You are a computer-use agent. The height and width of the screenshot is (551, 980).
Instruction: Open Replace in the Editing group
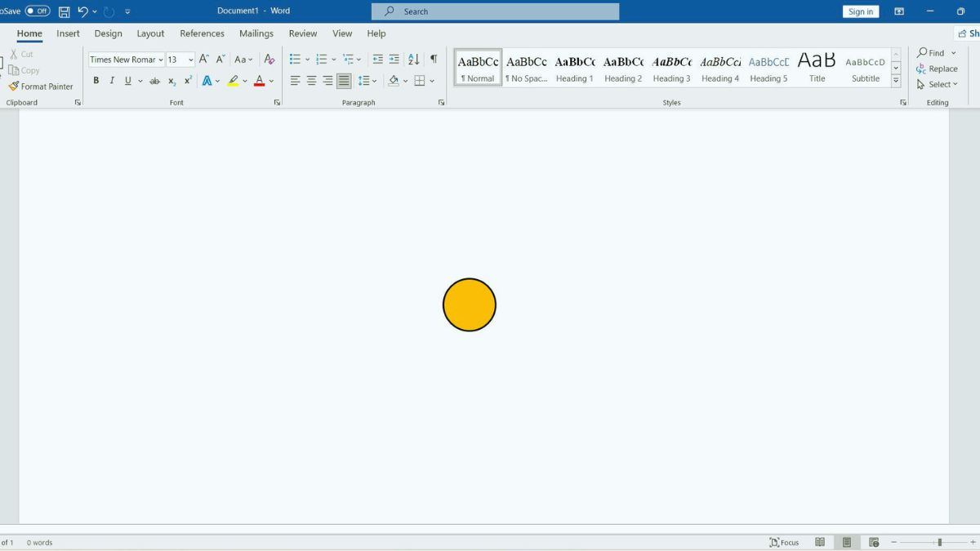tap(937, 69)
